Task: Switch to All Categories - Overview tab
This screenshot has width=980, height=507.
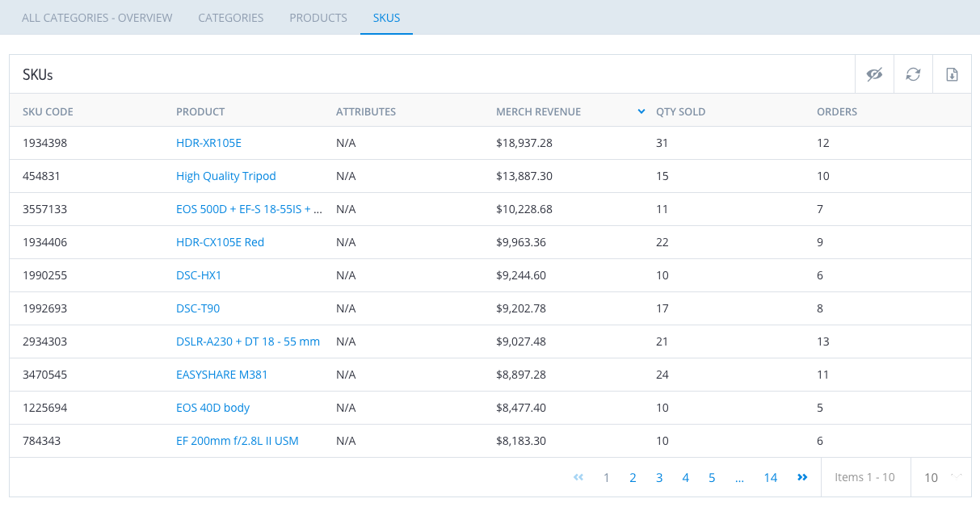Action: tap(97, 18)
